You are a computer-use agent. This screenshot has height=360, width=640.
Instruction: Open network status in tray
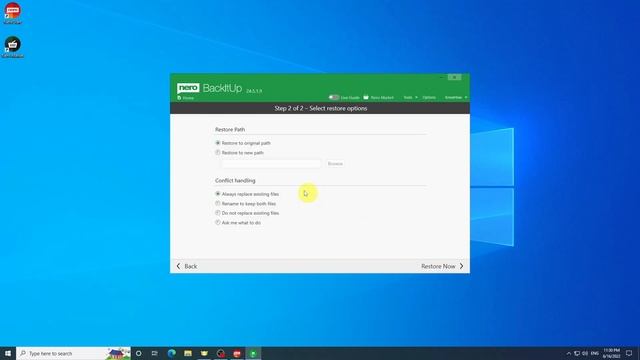[x=577, y=353]
